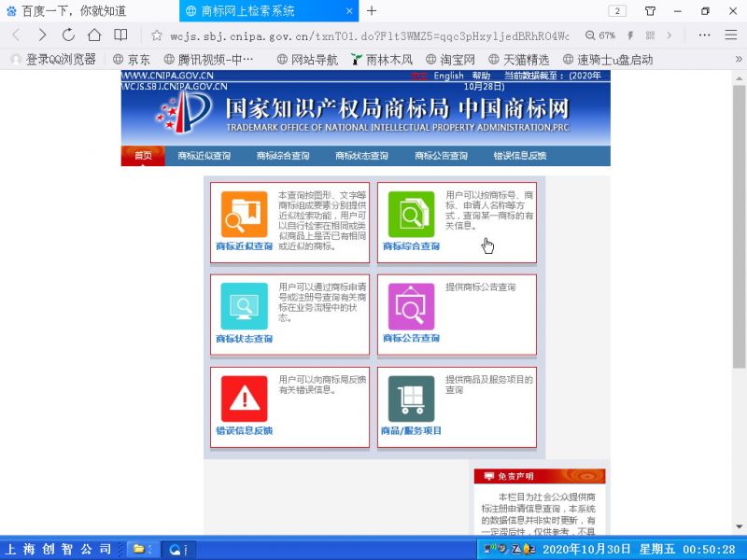Click the orange 商标近似查询 icon
Viewport: 747px width, 560px height.
[244, 214]
